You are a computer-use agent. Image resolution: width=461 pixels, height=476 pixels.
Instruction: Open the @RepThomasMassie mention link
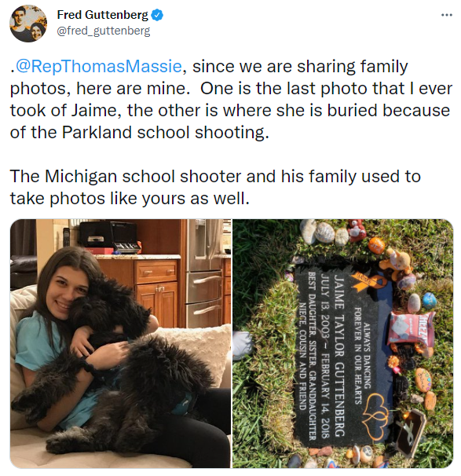tap(98, 66)
